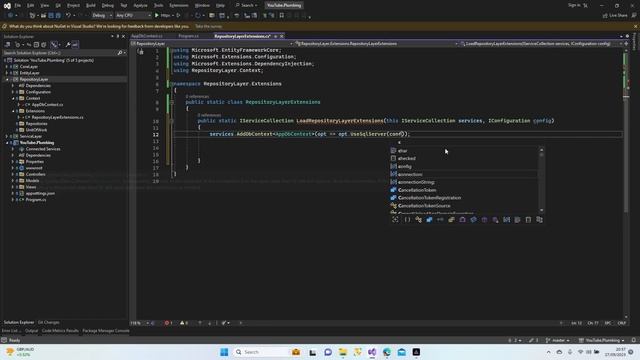
Task: Close the RepositoryLayerExtensions.cs tab
Action: 282,36
